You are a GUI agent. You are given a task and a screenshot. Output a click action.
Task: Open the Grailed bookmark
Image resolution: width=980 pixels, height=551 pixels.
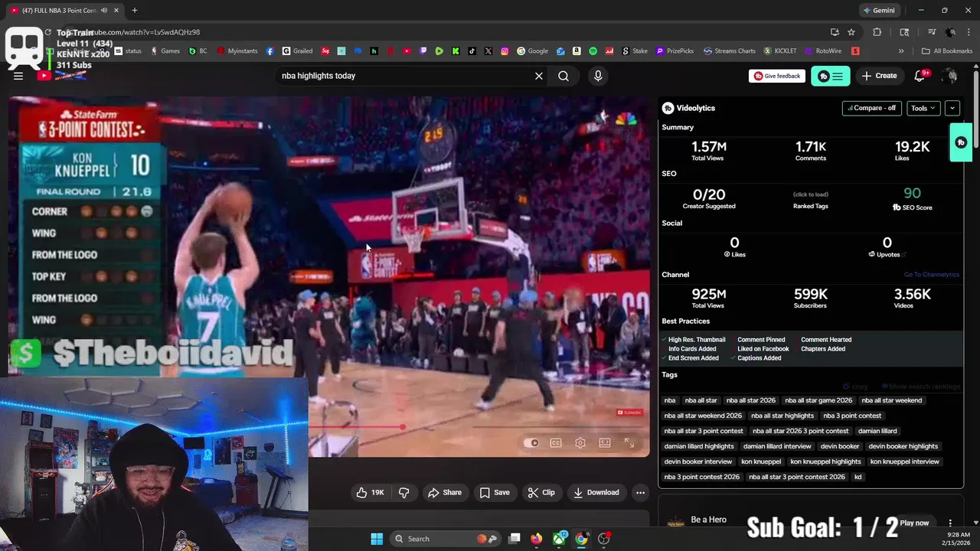297,51
